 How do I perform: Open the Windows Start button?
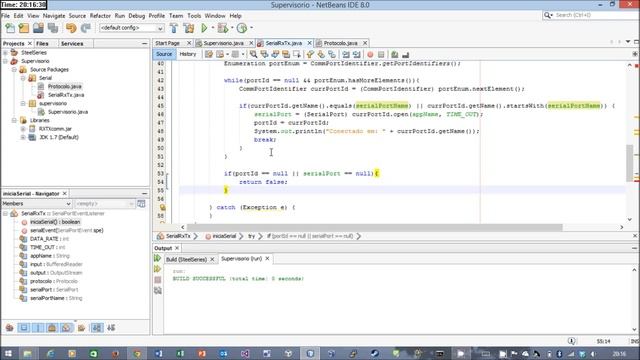click(x=8, y=353)
